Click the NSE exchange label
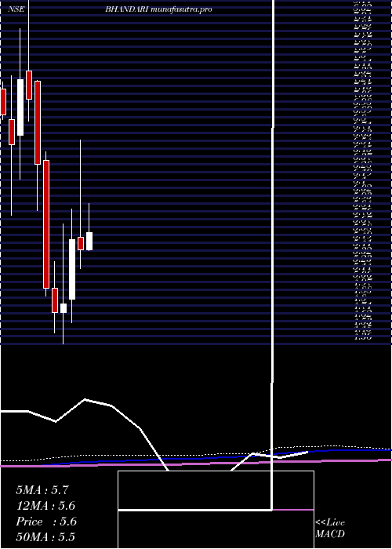 pyautogui.click(x=16, y=9)
